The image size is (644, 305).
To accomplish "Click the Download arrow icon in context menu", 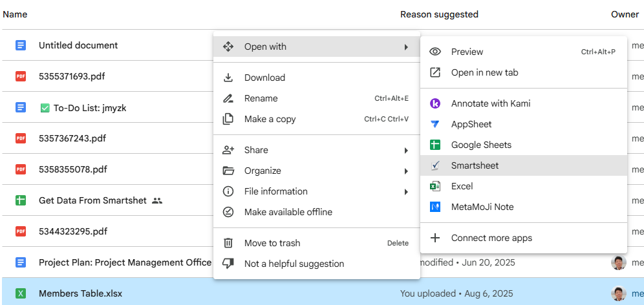I will pyautogui.click(x=228, y=78).
